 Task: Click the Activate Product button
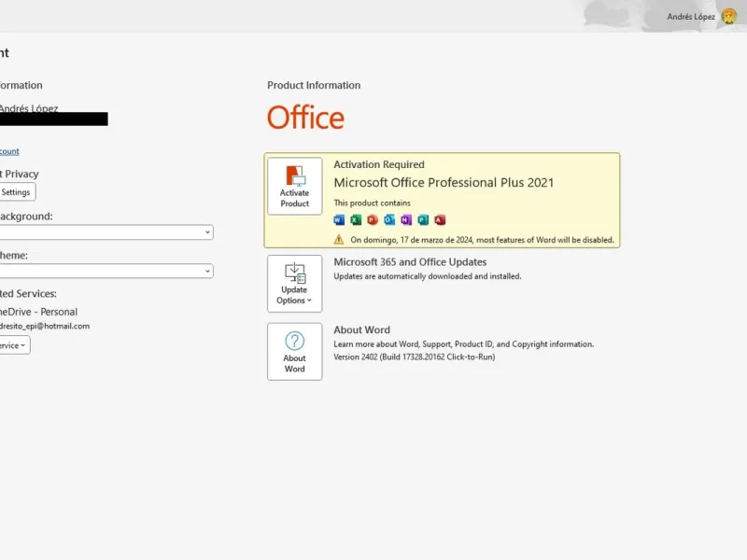294,186
